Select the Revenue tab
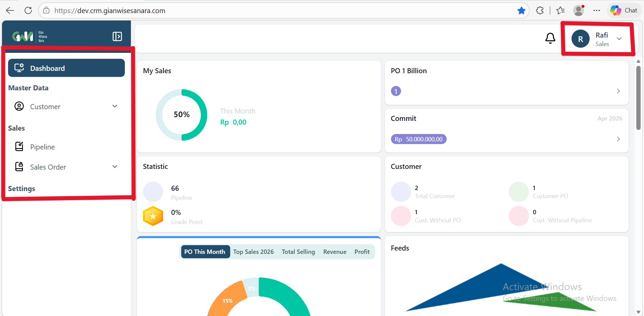 pyautogui.click(x=335, y=252)
